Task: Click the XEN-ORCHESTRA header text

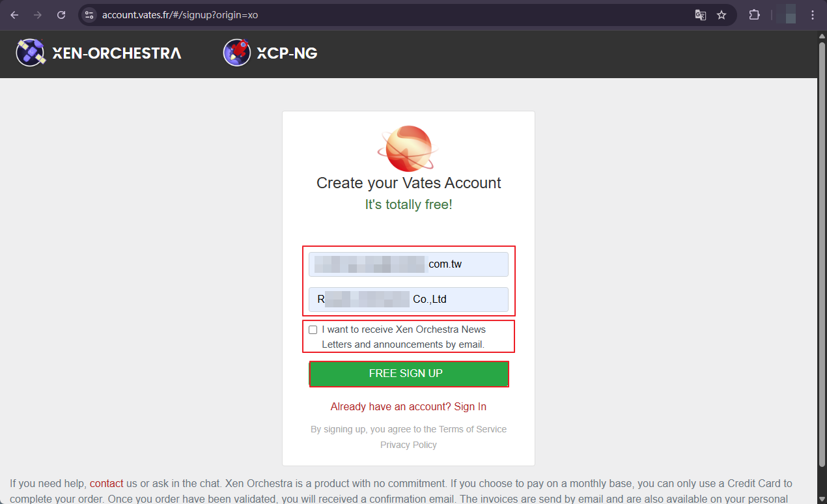Action: pos(117,53)
